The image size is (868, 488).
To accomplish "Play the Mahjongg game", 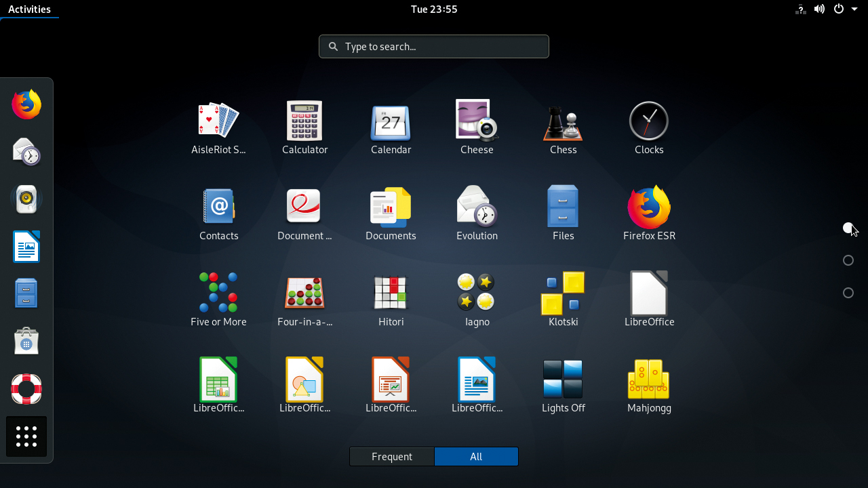I will tap(648, 380).
